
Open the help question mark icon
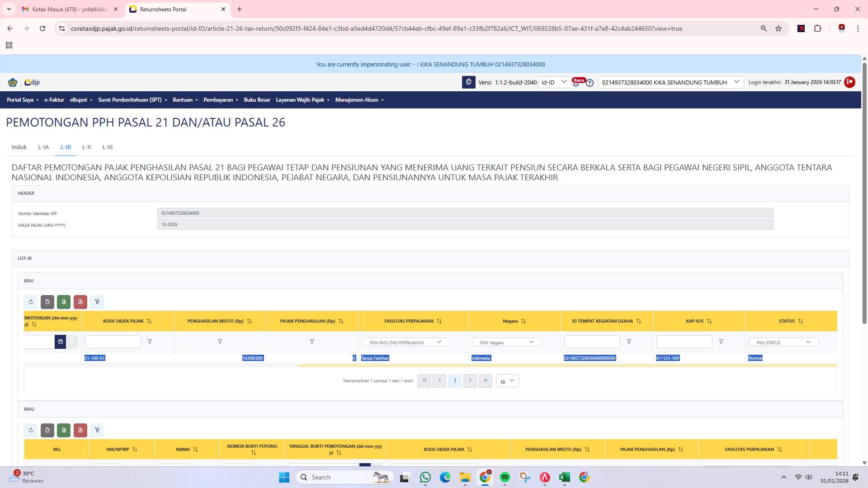pyautogui.click(x=590, y=83)
